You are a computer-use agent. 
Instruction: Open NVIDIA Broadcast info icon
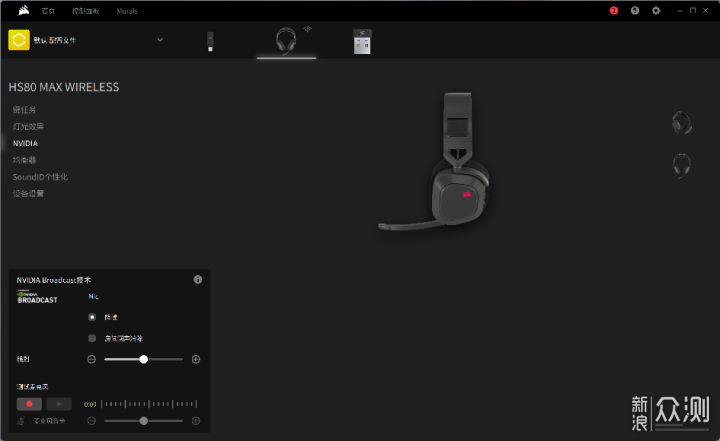pos(198,279)
